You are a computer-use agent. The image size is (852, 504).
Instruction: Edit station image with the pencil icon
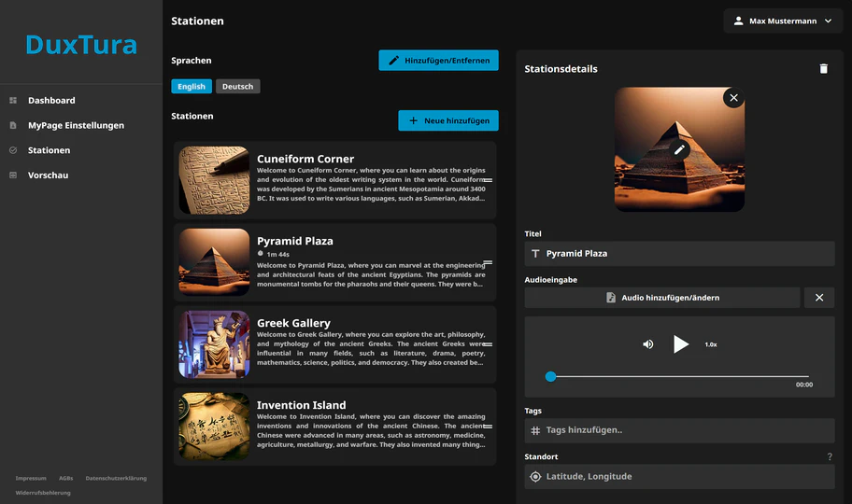tap(679, 150)
